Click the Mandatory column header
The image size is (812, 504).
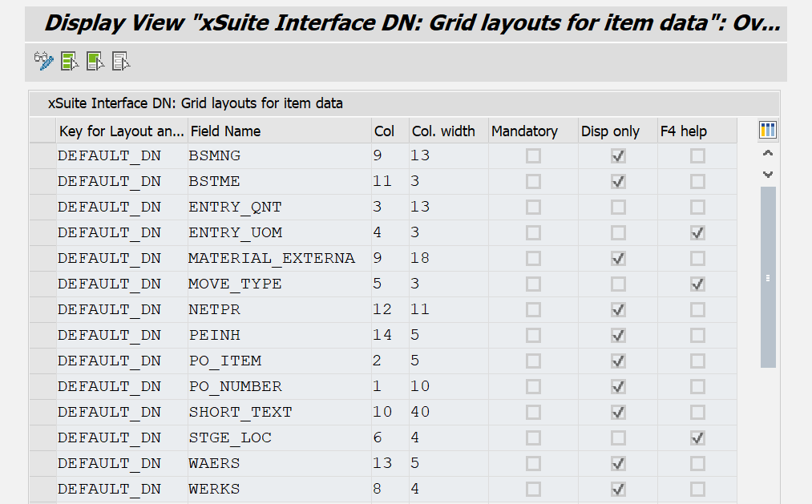click(x=524, y=131)
